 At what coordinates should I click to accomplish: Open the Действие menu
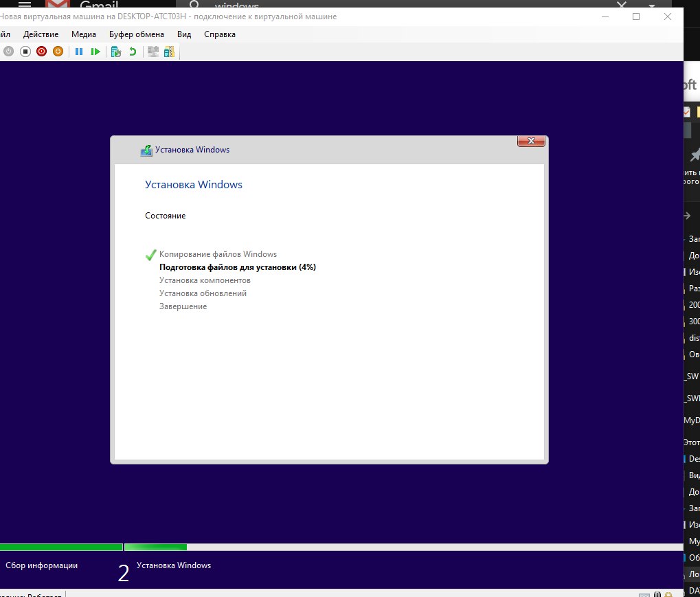click(41, 34)
